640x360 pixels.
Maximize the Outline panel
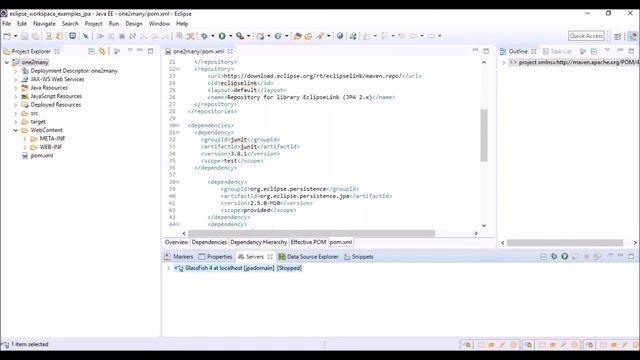click(x=631, y=51)
